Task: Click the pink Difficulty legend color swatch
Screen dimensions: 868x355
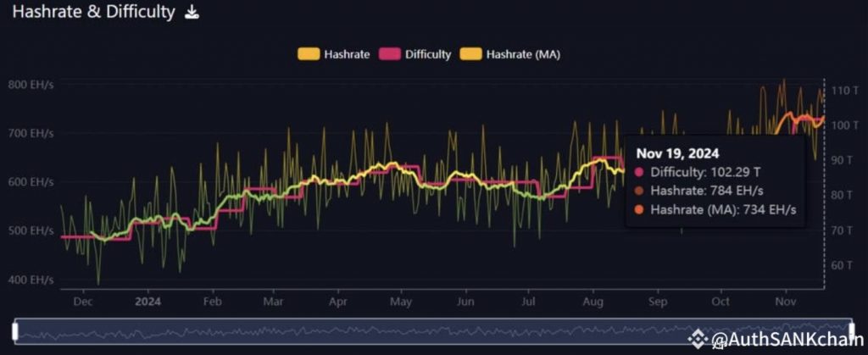Action: click(x=389, y=54)
